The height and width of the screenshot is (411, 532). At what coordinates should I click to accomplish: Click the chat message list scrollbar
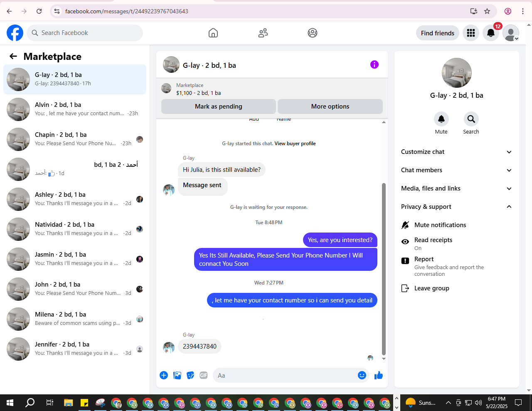tap(384, 269)
